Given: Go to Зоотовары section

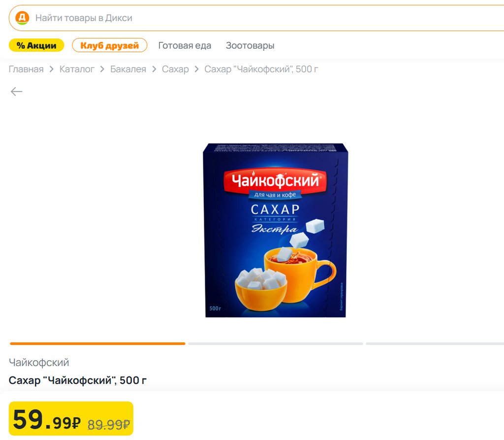Looking at the screenshot, I should click(x=250, y=45).
